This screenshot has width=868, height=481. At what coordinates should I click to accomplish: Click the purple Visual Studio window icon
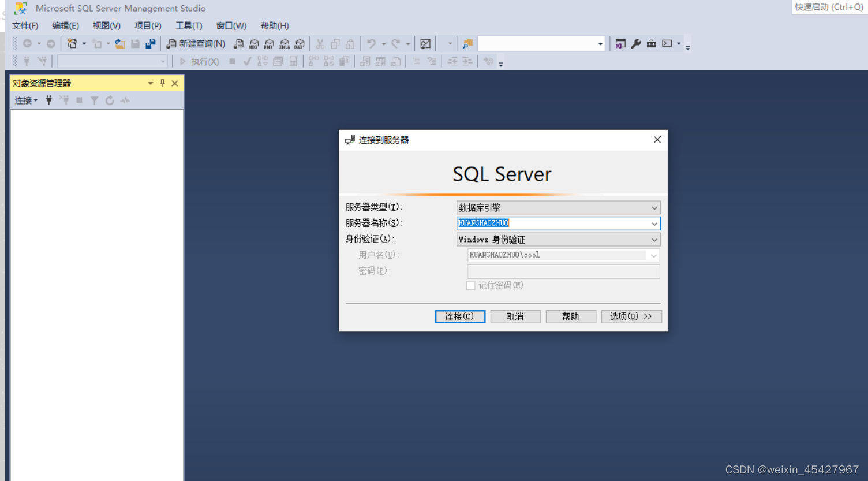pos(620,44)
